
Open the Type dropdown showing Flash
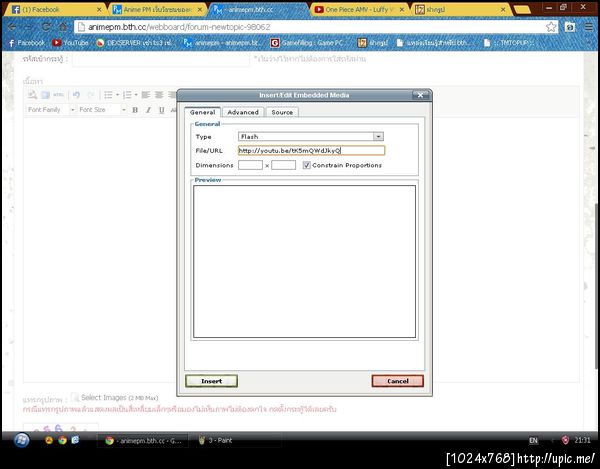point(311,137)
